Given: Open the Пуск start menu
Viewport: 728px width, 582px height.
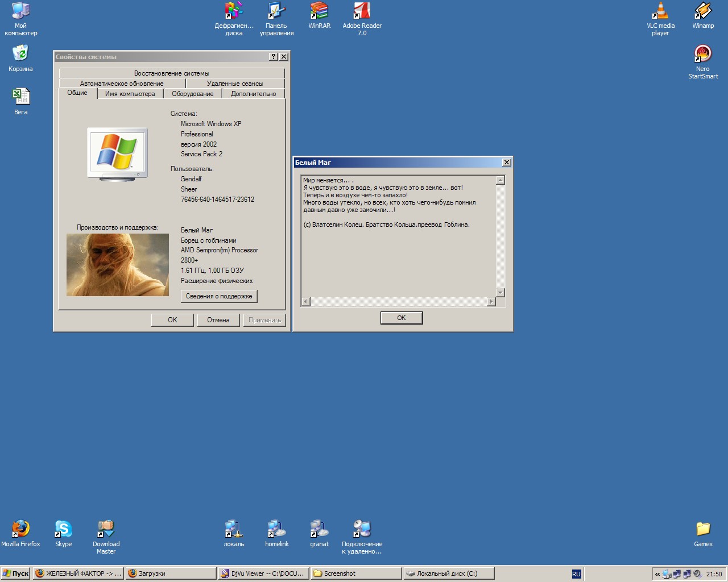Looking at the screenshot, I should 15,574.
